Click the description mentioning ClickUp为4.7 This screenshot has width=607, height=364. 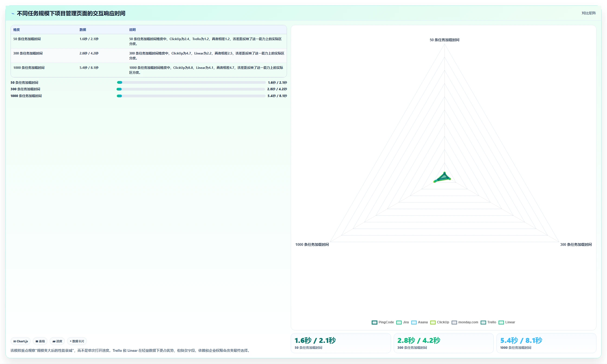click(206, 56)
